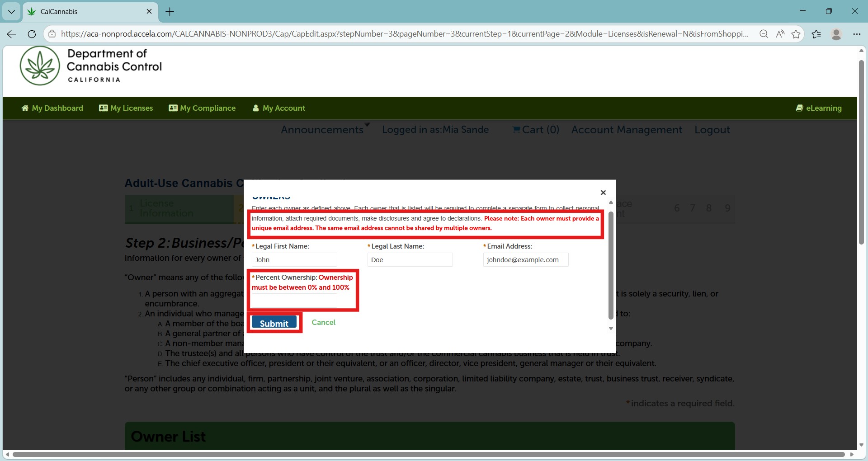Click the dialog vertical scrollbar thumb
Screen dimensions: 868x461
(x=611, y=265)
